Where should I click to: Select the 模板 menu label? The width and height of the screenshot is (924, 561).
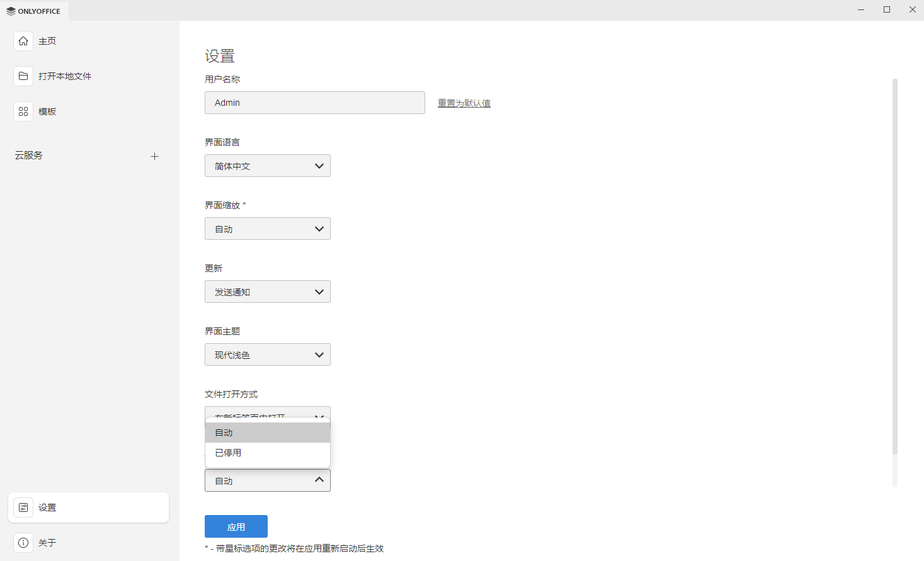click(47, 111)
